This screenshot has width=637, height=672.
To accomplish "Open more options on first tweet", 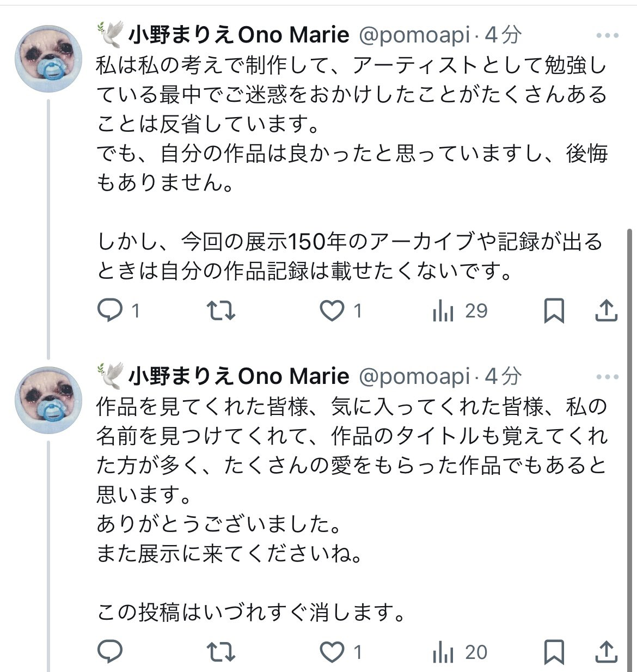I will (607, 36).
